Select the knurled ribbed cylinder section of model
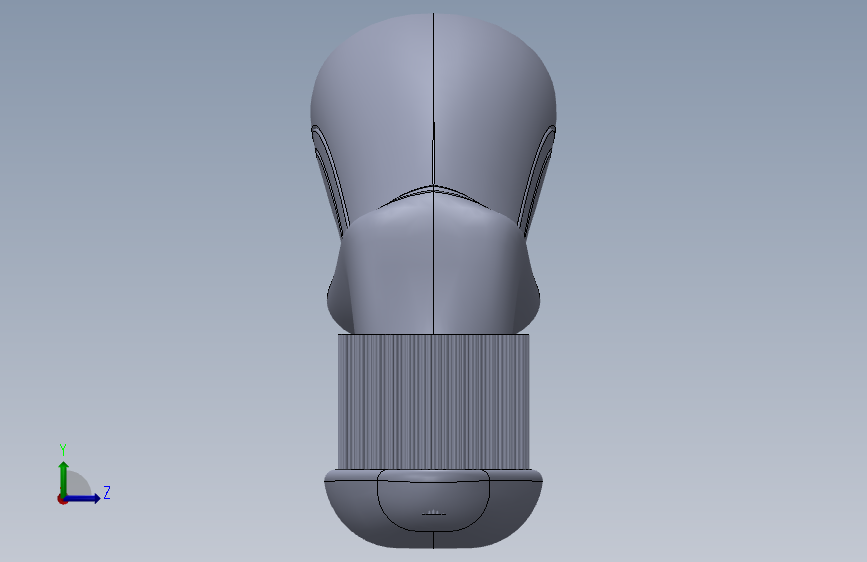Screen dimensions: 867x562 click(x=434, y=402)
